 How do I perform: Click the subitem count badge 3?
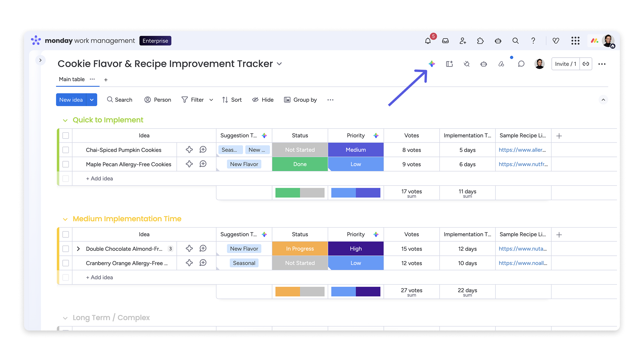click(x=170, y=249)
